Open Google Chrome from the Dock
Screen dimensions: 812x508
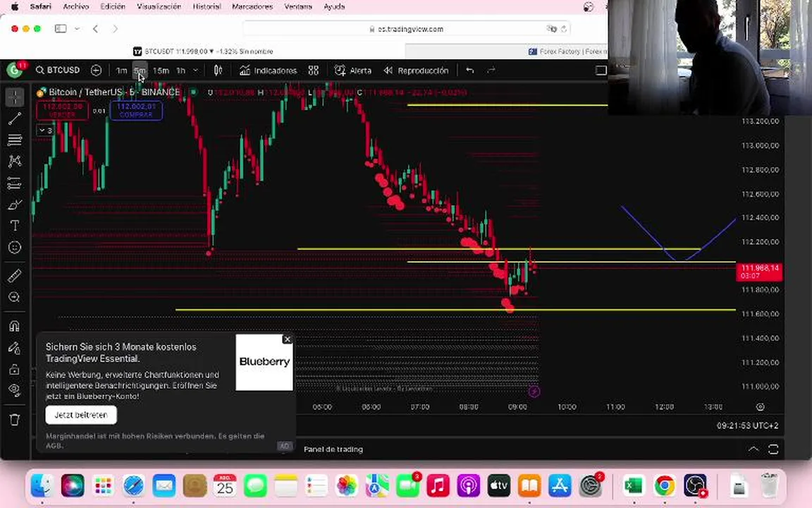(665, 486)
